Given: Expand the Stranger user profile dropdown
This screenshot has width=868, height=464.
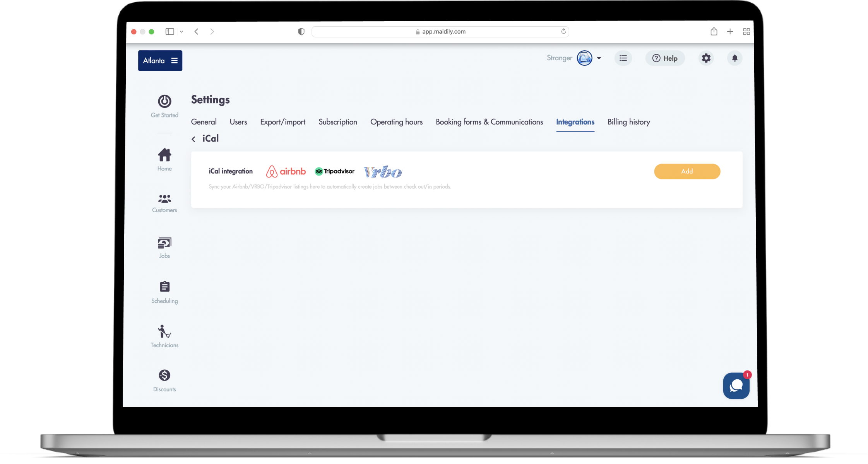Looking at the screenshot, I should tap(599, 58).
